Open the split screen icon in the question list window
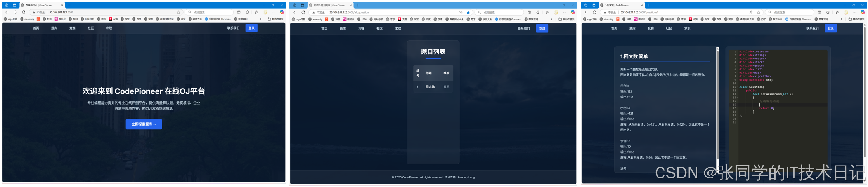The width and height of the screenshot is (868, 187). [x=529, y=12]
